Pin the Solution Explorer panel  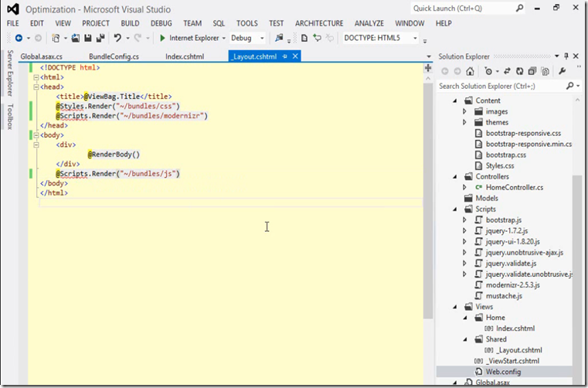click(x=566, y=56)
